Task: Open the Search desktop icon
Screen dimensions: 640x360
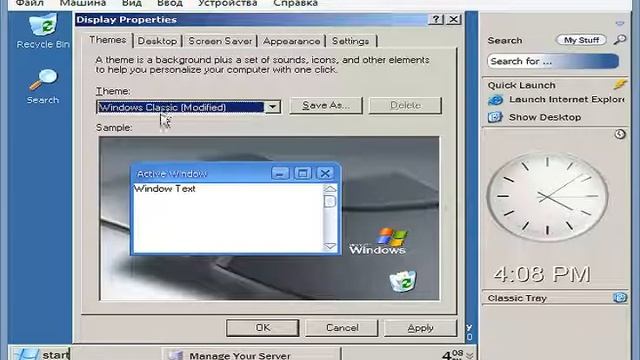Action: click(43, 86)
